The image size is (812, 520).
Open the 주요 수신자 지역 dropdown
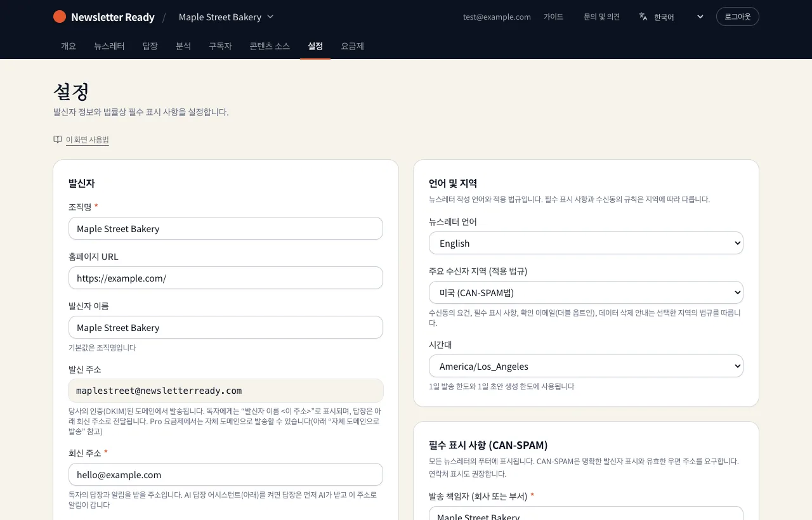[586, 292]
